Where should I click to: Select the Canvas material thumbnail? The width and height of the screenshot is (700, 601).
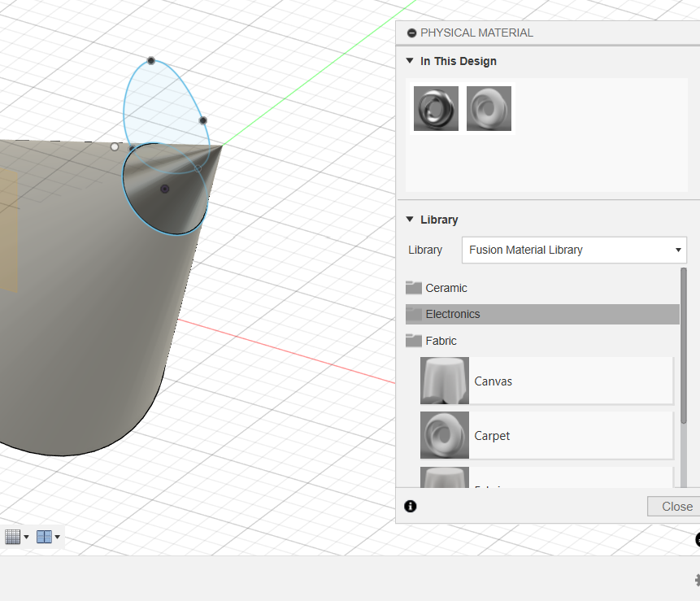[x=445, y=381]
